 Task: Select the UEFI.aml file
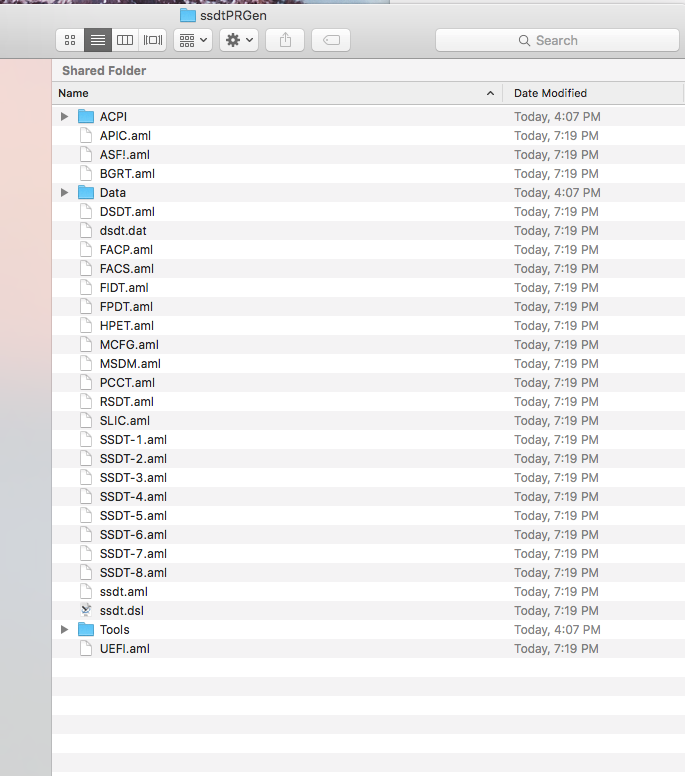[124, 649]
